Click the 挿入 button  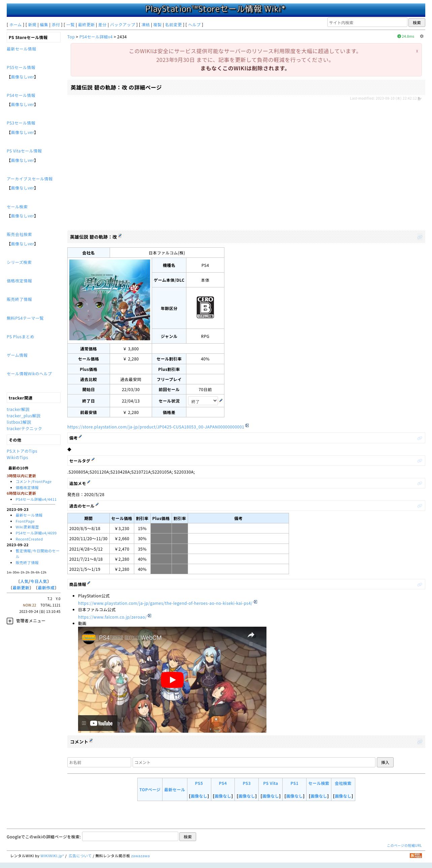[x=385, y=762]
